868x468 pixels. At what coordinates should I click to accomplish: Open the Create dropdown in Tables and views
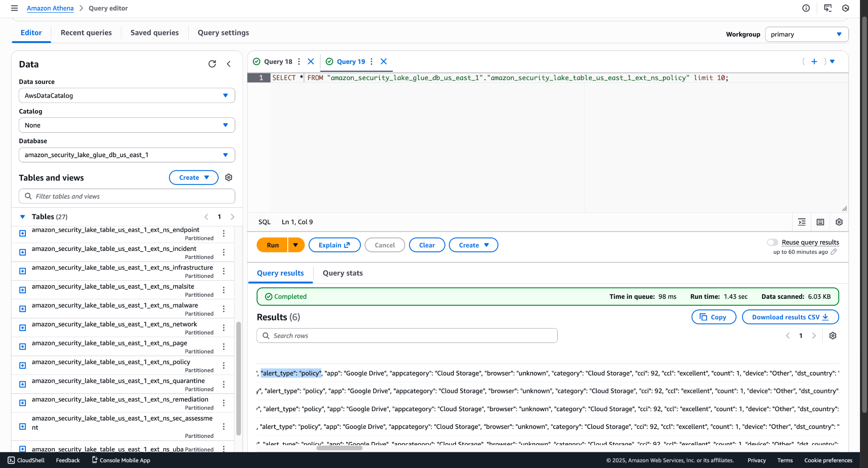[x=194, y=178]
